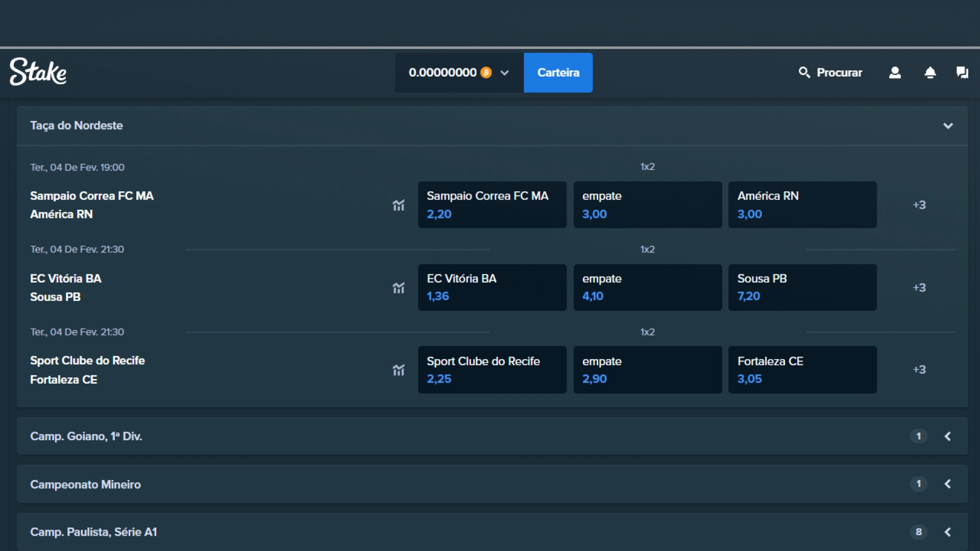Click the count badge 1 on Campeonato Mineiro
Viewport: 980px width, 551px height.
pos(919,484)
